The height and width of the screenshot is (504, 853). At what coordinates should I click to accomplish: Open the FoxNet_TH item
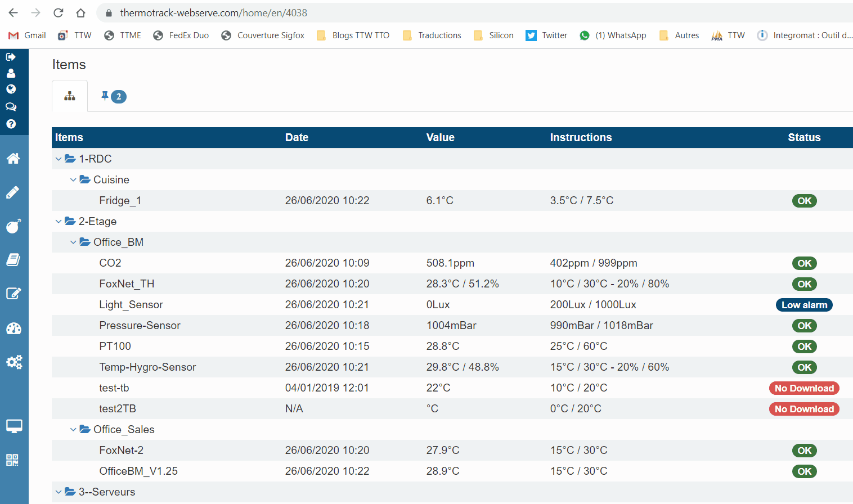127,284
